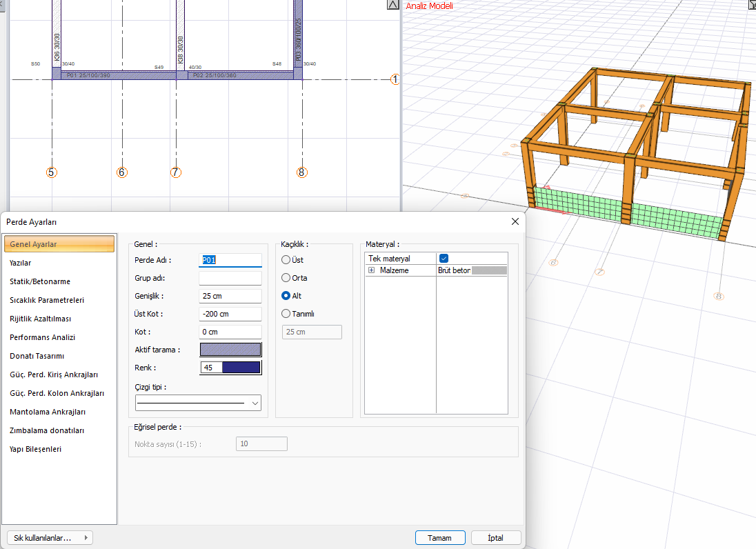
Task: Click the Brüt beton material cell
Action: [454, 270]
